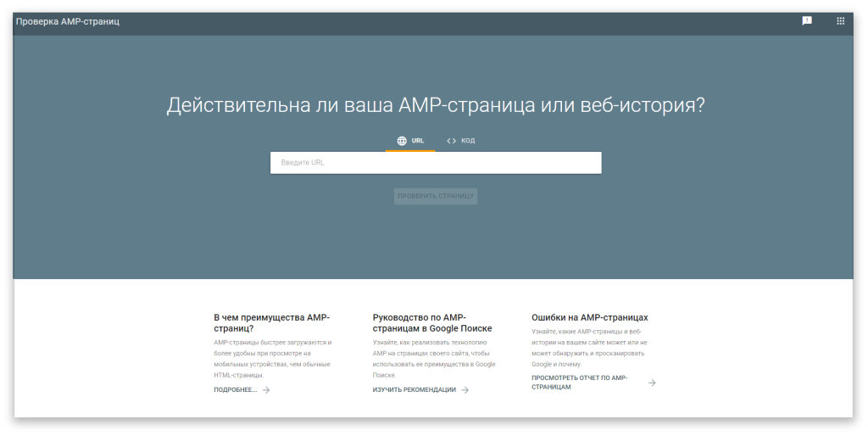Click the code brackets icon beside КОД

[451, 141]
